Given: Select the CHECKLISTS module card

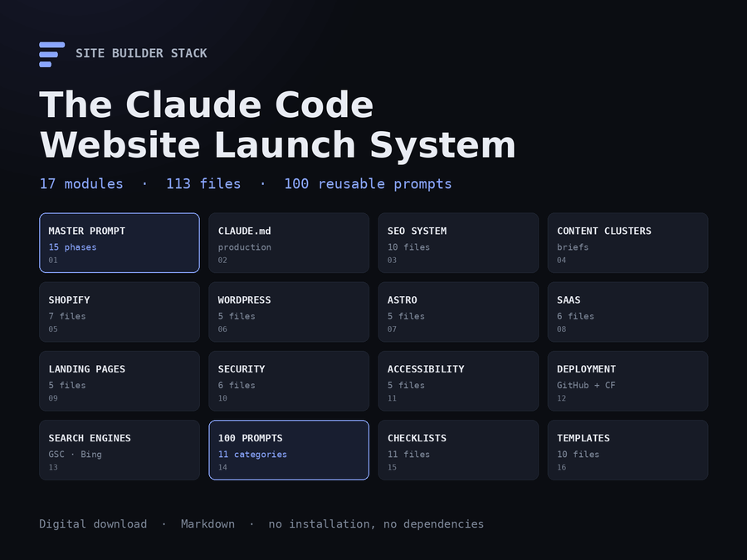Looking at the screenshot, I should click(x=458, y=450).
